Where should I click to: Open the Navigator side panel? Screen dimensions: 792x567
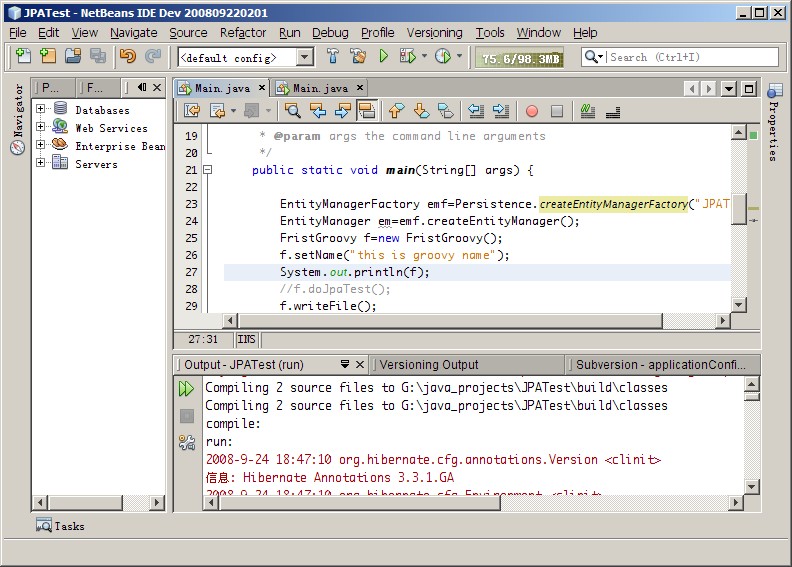[x=18, y=120]
